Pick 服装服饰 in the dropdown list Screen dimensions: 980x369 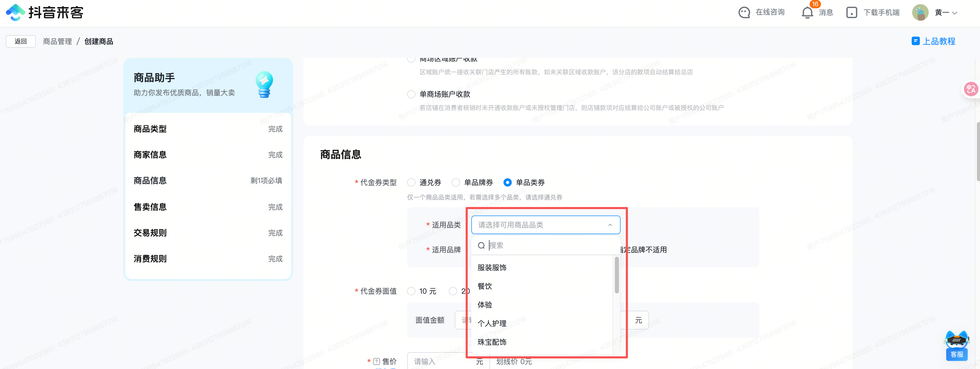click(x=492, y=268)
